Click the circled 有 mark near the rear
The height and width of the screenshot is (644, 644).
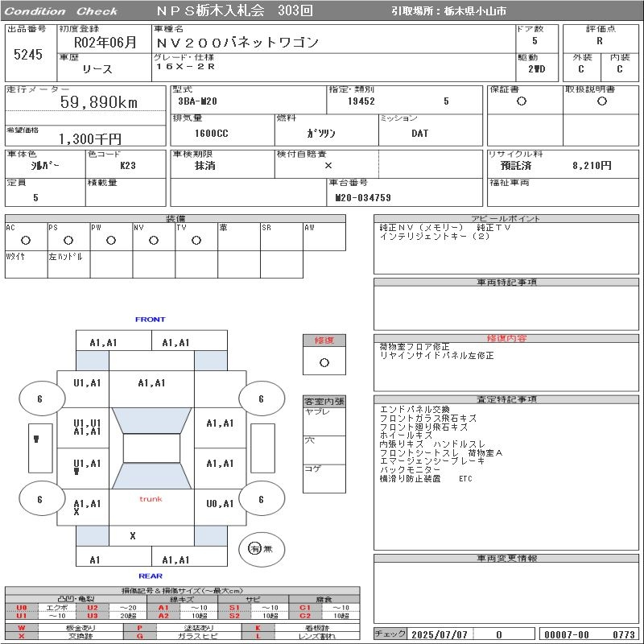pyautogui.click(x=254, y=548)
